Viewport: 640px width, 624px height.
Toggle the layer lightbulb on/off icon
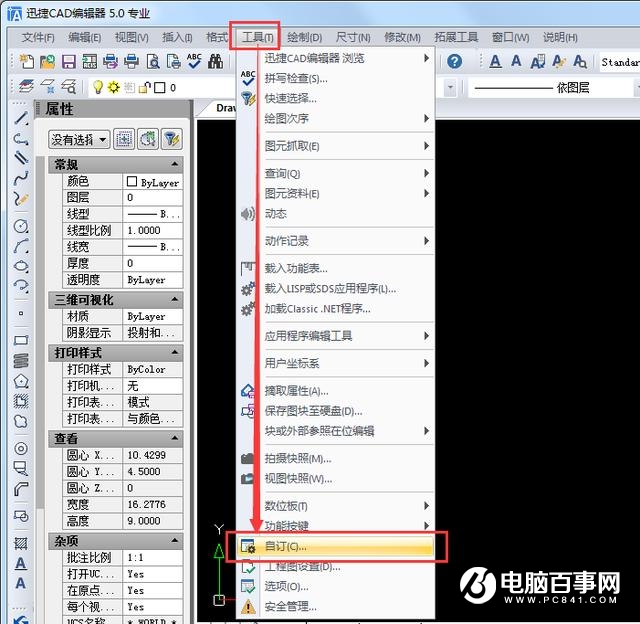click(x=98, y=87)
